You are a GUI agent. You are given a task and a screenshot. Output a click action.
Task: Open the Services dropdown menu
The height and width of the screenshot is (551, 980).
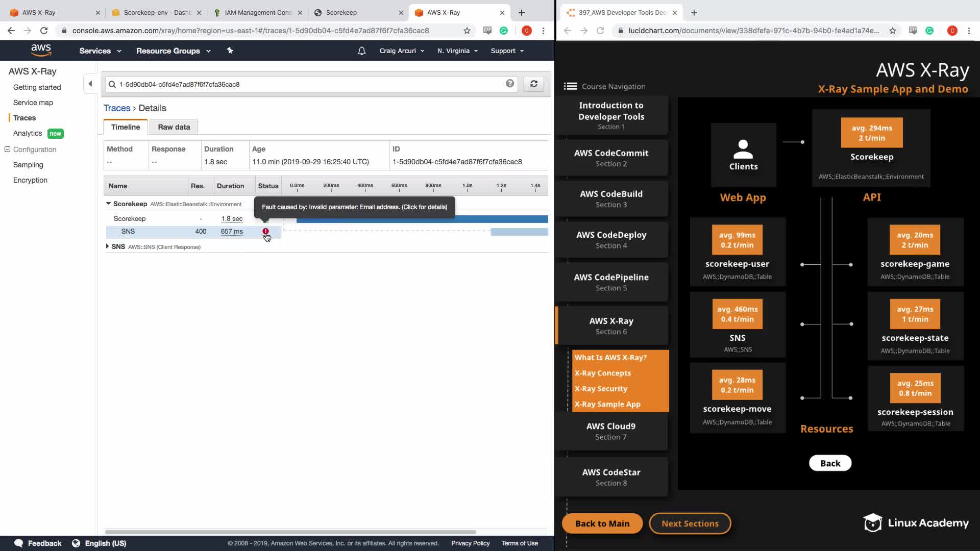pyautogui.click(x=100, y=51)
